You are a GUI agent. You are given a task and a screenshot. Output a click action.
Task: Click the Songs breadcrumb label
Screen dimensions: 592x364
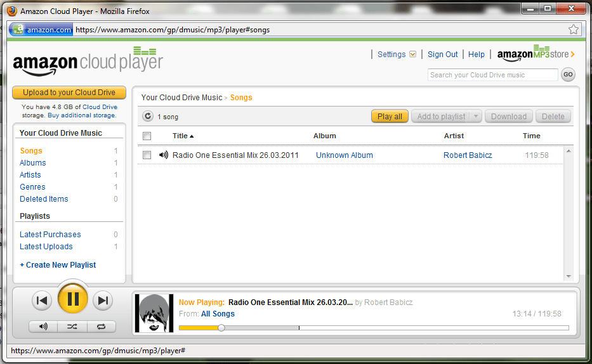(241, 97)
